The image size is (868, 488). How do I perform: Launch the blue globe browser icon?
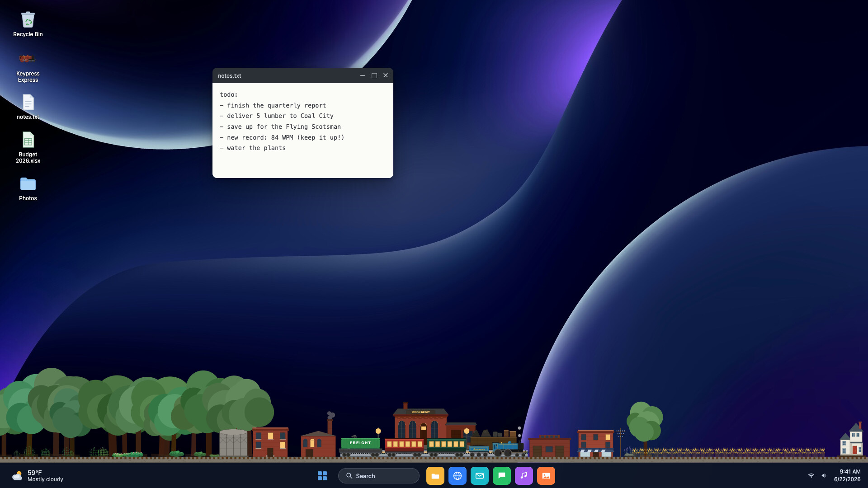click(x=458, y=476)
